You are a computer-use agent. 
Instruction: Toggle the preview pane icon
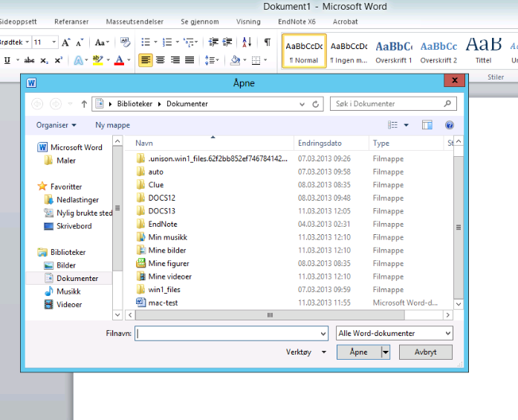(x=427, y=125)
